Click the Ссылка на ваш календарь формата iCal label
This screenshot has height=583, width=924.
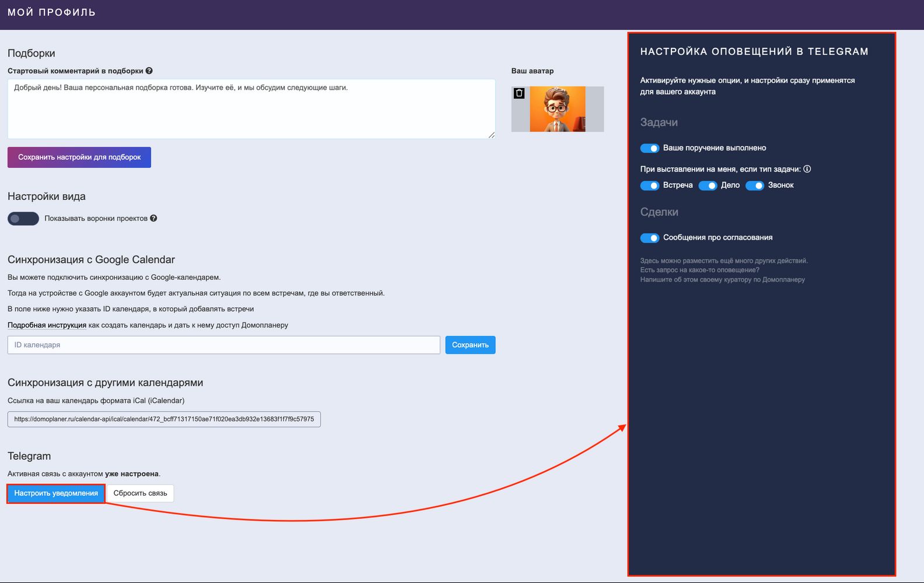click(x=96, y=401)
